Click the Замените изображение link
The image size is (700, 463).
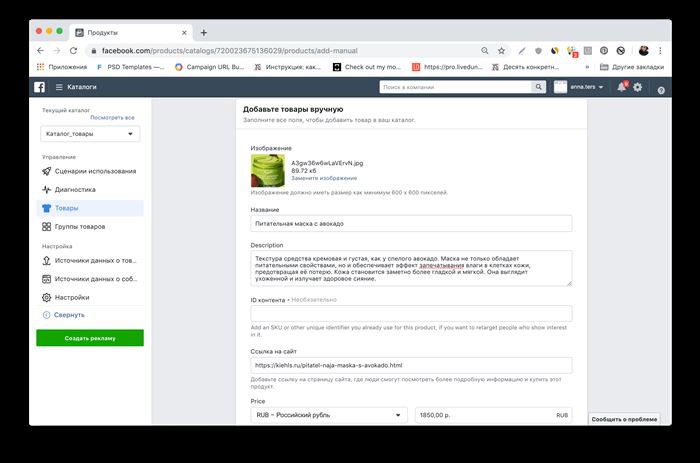pos(324,178)
